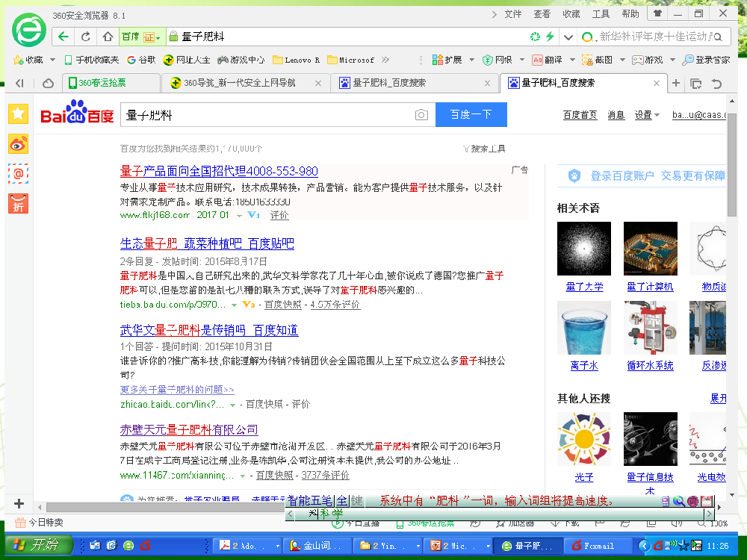Click the camera image-search icon in Baidu search box
The width and height of the screenshot is (747, 560).
point(421,115)
